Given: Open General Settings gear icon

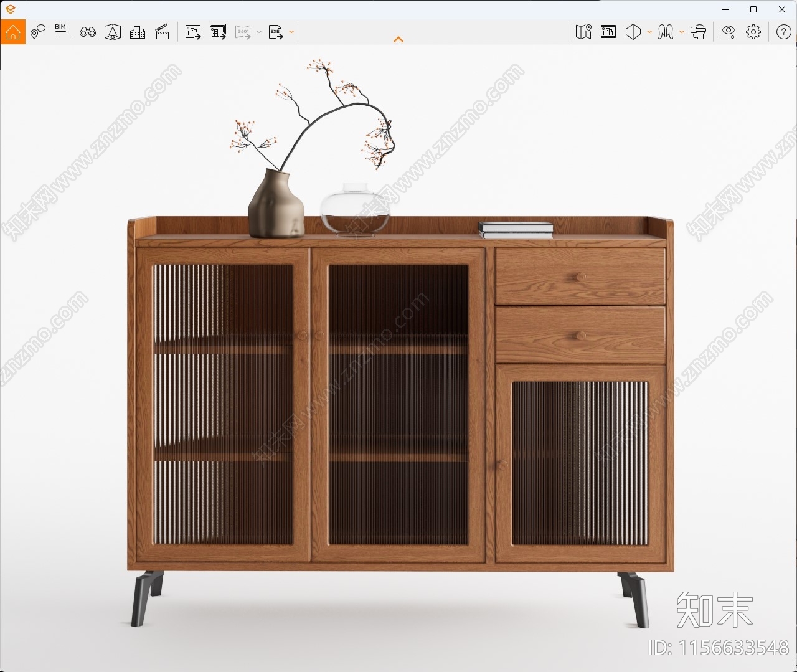Looking at the screenshot, I should click(x=753, y=32).
